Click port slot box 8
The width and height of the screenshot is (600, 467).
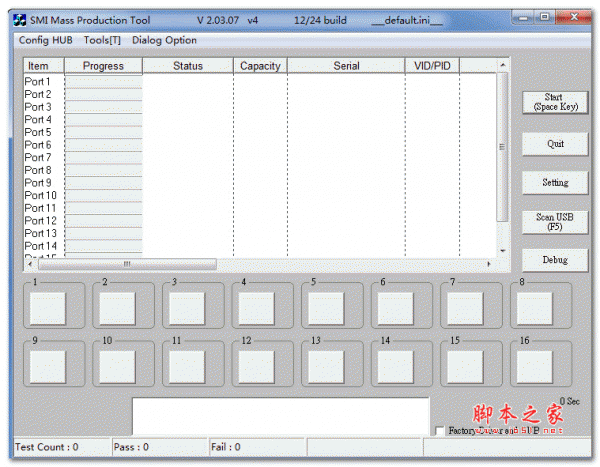[x=535, y=308]
